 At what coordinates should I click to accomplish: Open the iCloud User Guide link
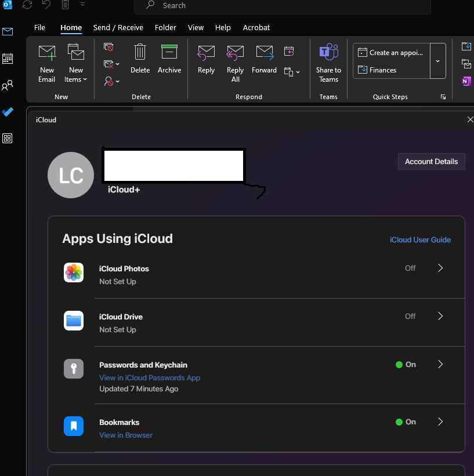coord(420,240)
